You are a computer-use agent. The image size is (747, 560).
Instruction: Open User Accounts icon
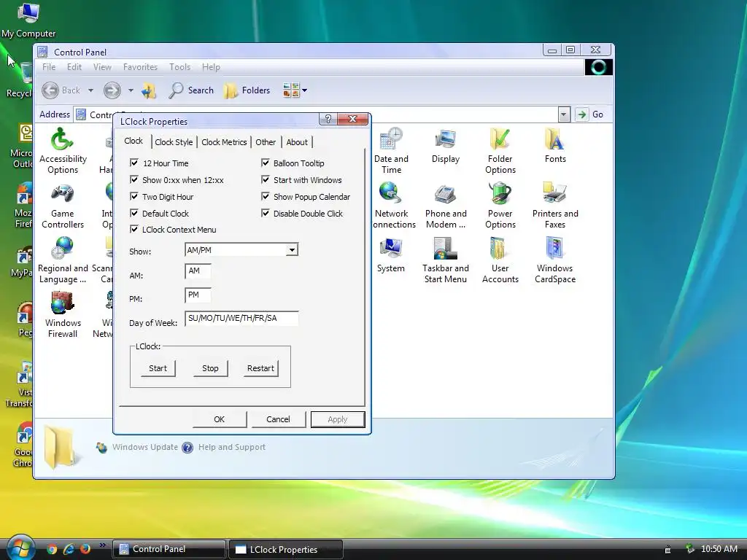[500, 260]
